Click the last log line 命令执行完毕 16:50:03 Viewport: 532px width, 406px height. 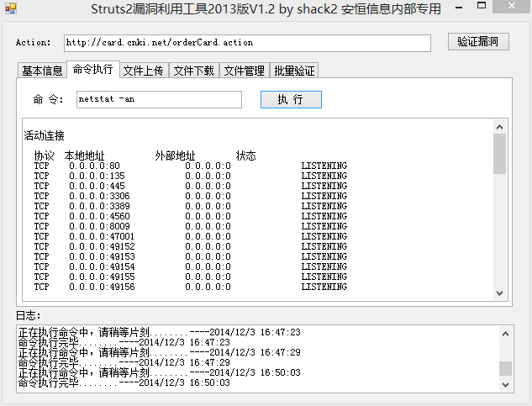click(x=124, y=382)
